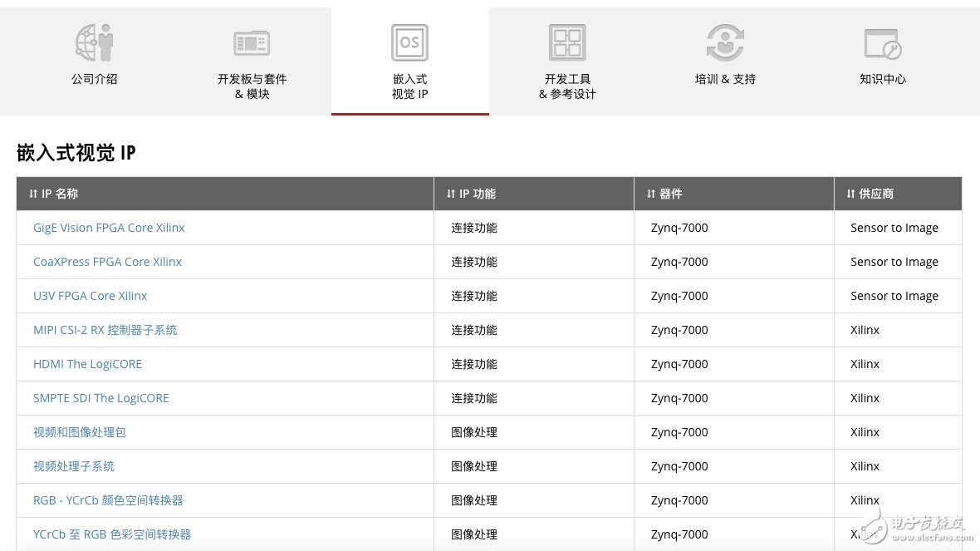980x551 pixels.
Task: Sort the table by IP 功能 column
Action: [471, 194]
